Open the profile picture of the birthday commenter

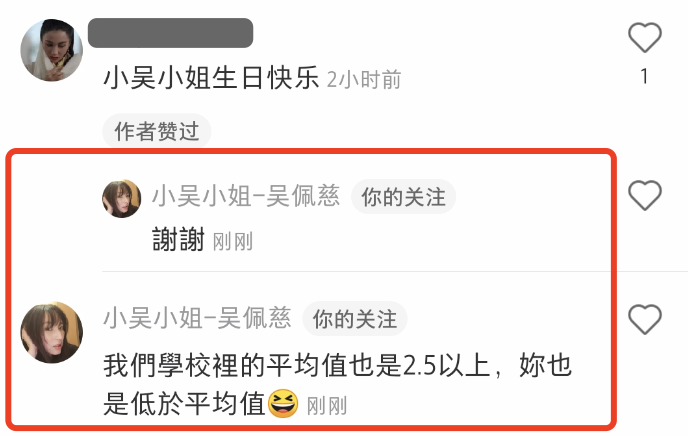(x=52, y=50)
